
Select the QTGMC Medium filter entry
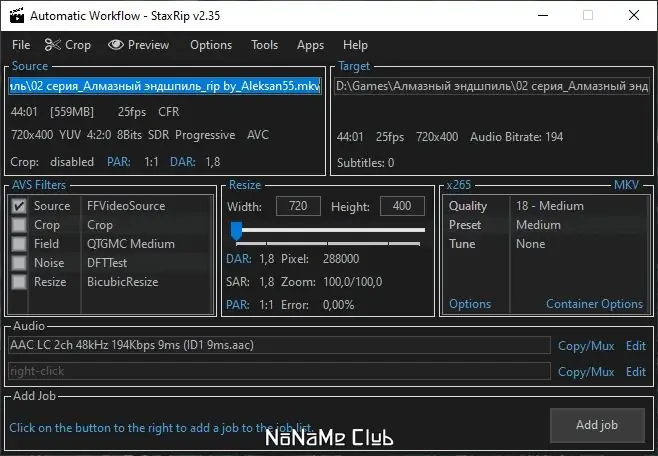tap(131, 244)
